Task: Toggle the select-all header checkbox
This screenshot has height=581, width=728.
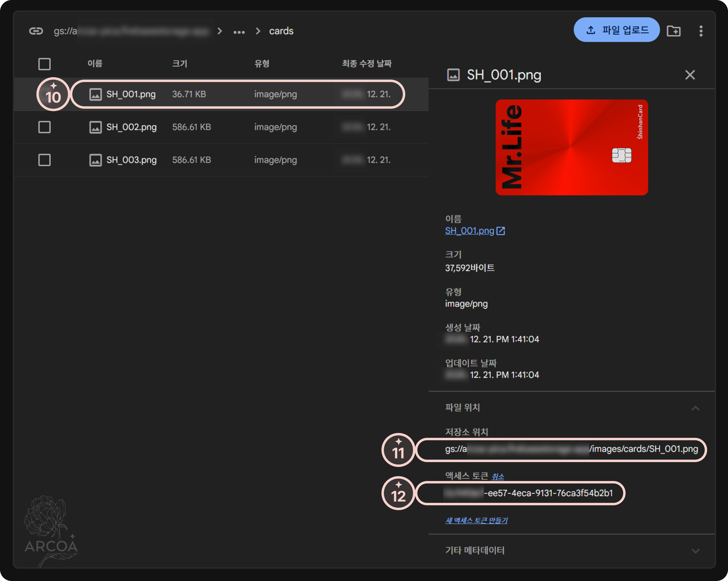Action: coord(45,64)
